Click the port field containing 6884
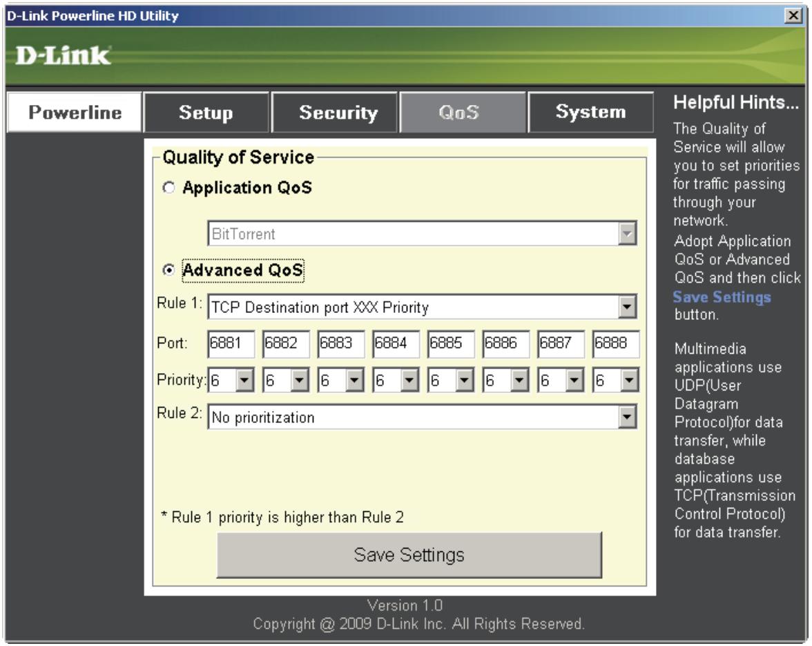812x646 pixels. [x=396, y=343]
